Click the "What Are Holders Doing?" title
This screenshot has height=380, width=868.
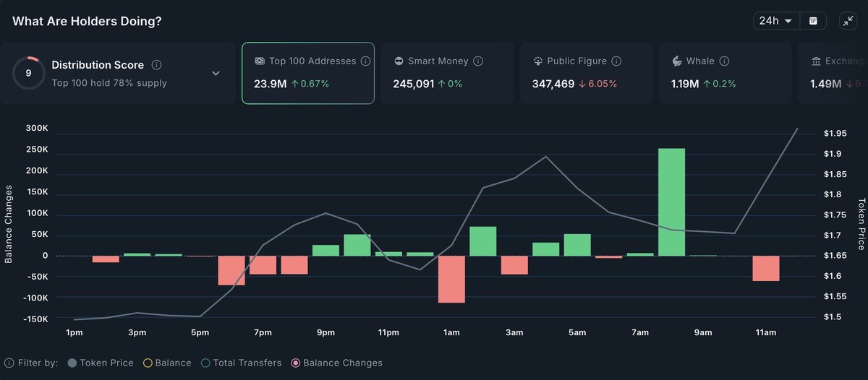(x=87, y=21)
